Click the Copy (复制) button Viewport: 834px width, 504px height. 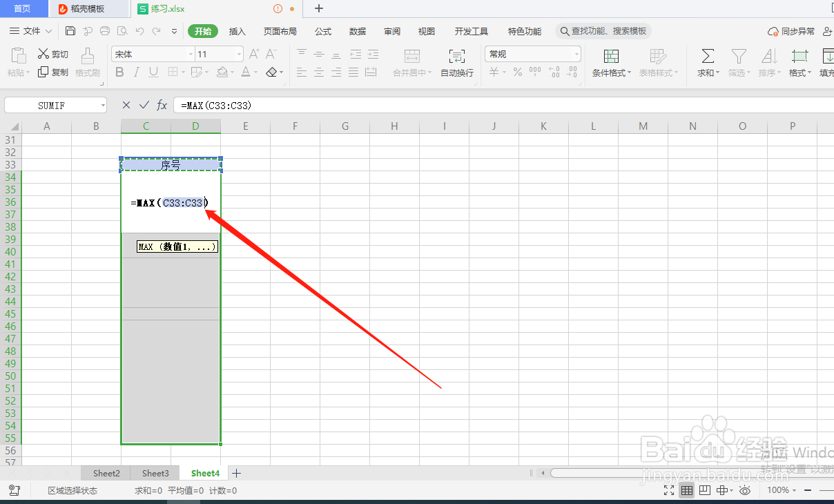click(53, 72)
